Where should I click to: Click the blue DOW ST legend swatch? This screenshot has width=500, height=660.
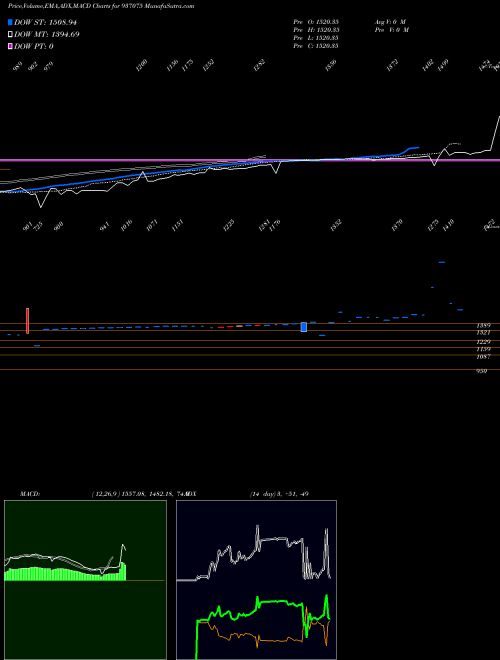(10, 22)
